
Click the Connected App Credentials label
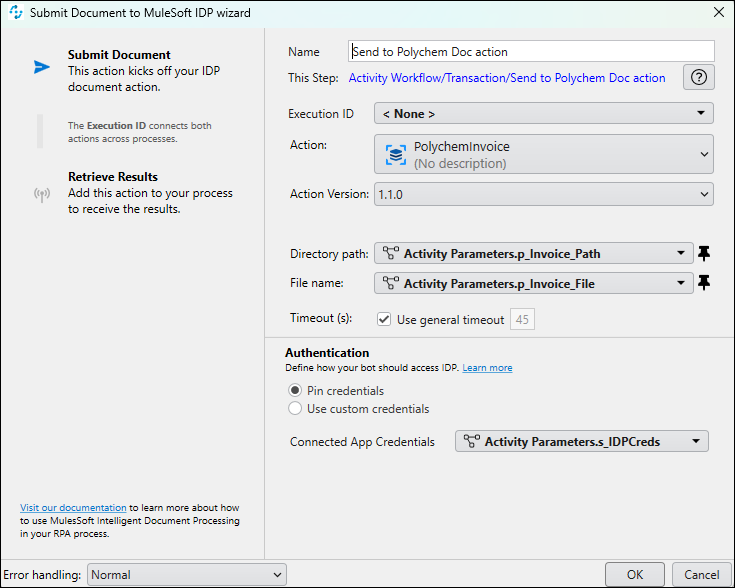click(362, 442)
